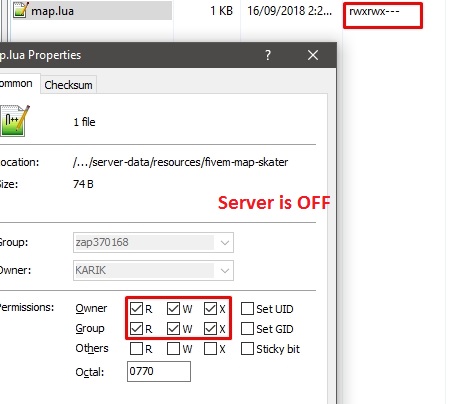
Task: Click the 1 KB size cell
Action: [x=221, y=11]
